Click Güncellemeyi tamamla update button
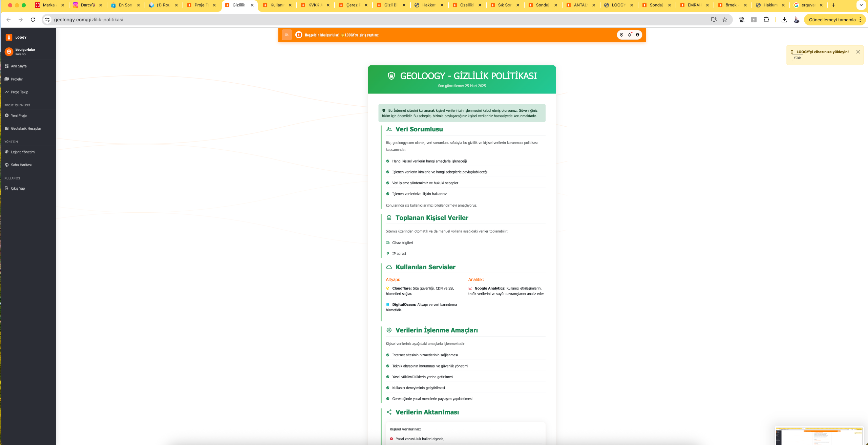868x445 pixels. [832, 20]
